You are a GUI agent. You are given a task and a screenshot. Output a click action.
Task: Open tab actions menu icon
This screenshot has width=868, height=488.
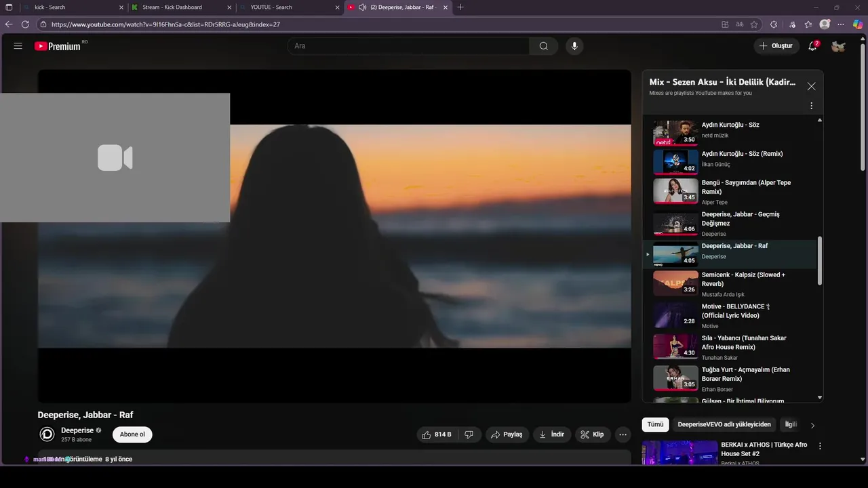click(9, 7)
